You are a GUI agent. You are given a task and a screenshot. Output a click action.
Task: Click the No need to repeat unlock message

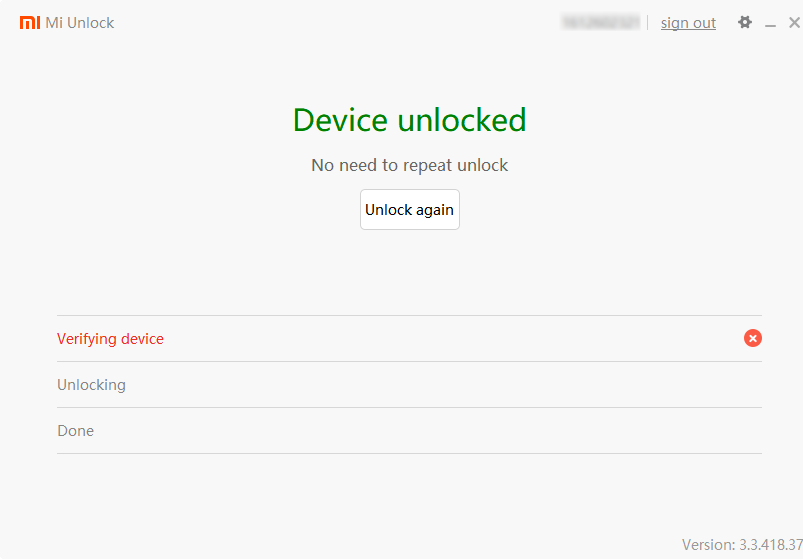click(409, 165)
